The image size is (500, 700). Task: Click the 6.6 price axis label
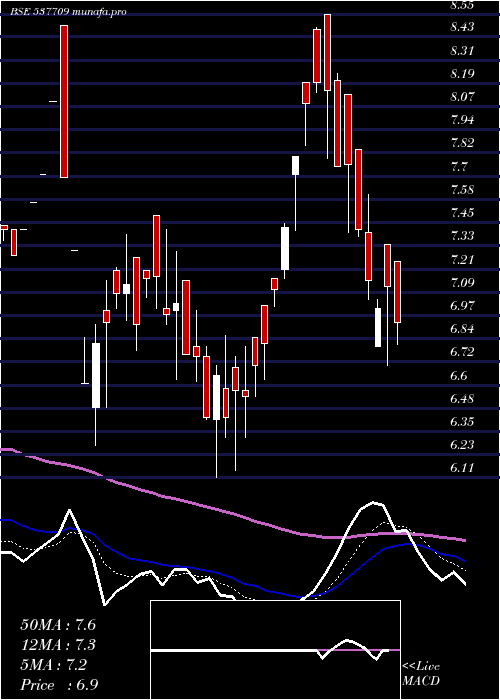(x=459, y=375)
